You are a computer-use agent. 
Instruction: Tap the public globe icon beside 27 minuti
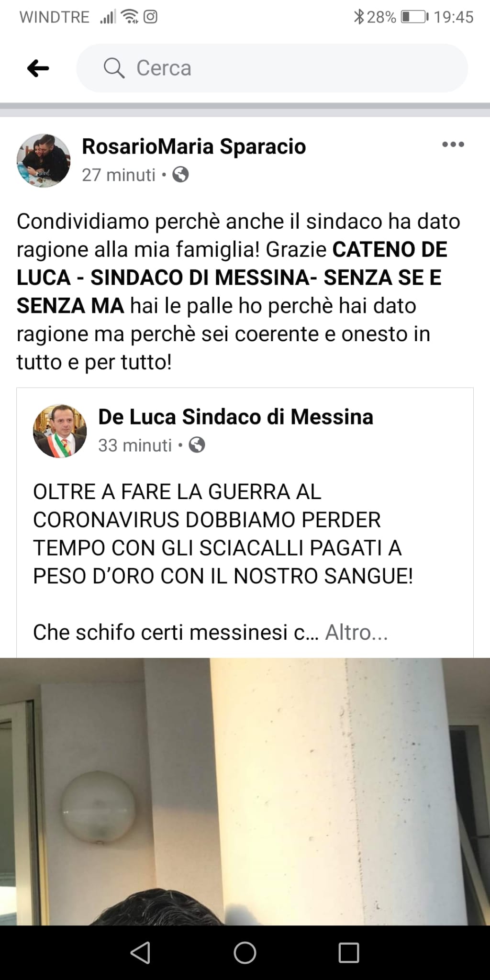pyautogui.click(x=180, y=175)
